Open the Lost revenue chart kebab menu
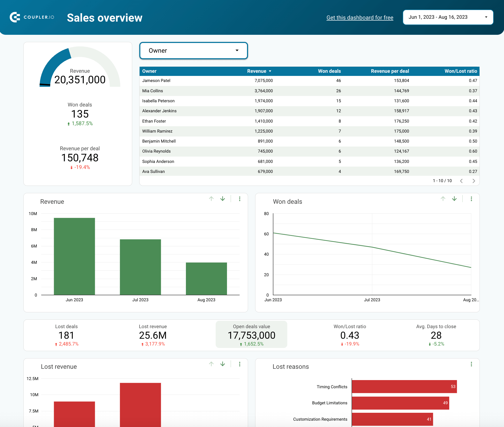The image size is (504, 427). [x=240, y=364]
